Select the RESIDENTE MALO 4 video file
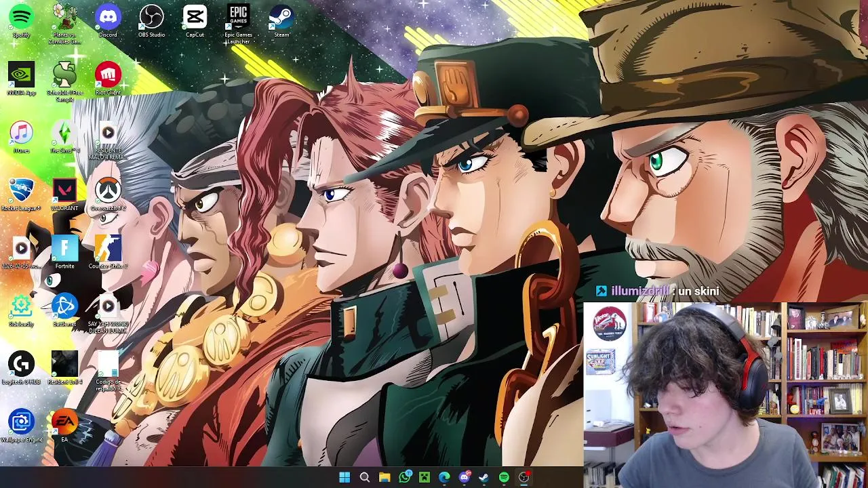Screen dimensions: 868x488 [108, 141]
